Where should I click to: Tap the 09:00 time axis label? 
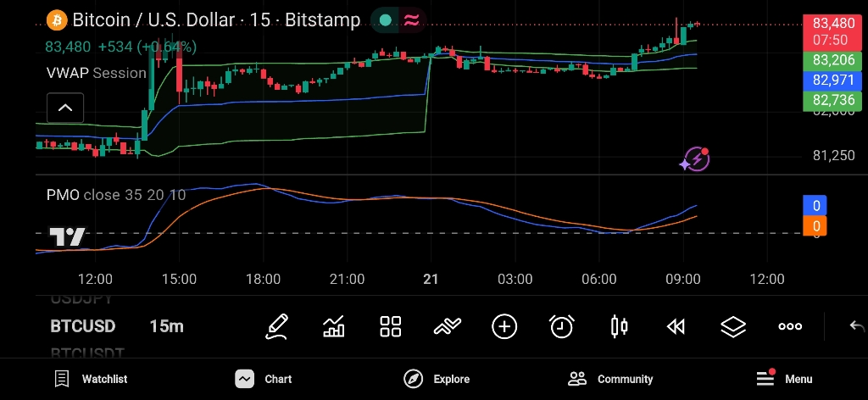tap(683, 279)
